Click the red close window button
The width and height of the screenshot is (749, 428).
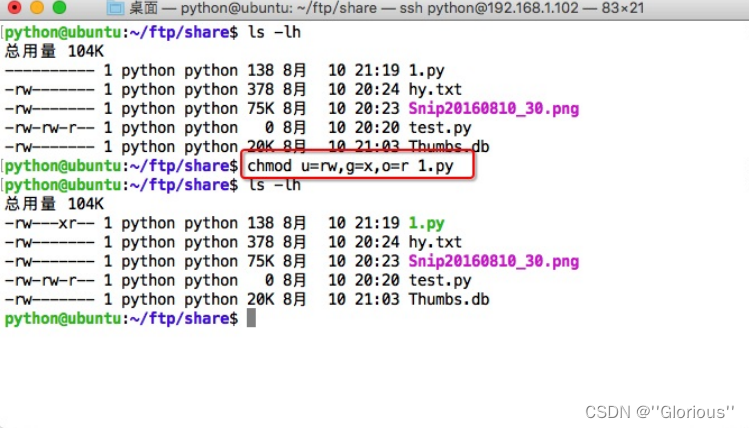pyautogui.click(x=14, y=7)
